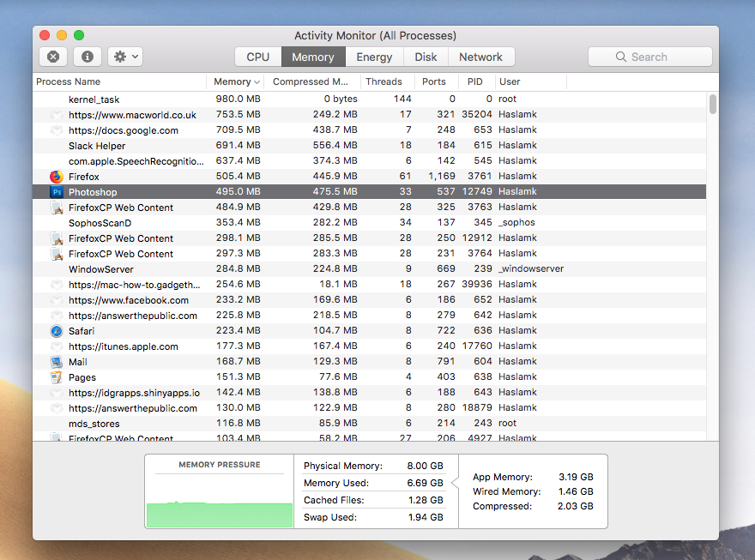
Task: Select the Memory tab
Action: click(313, 57)
